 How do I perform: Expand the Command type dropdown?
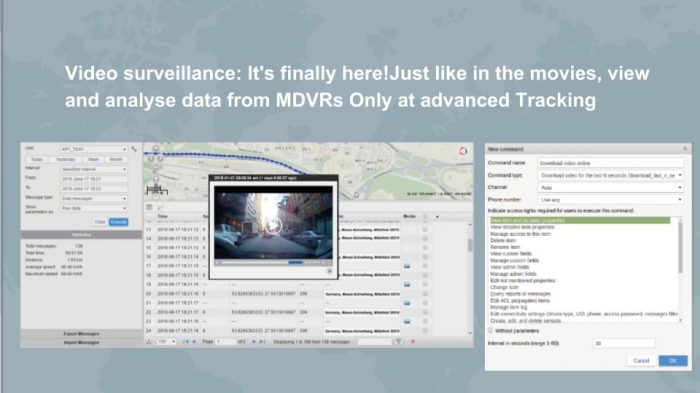[x=610, y=176]
